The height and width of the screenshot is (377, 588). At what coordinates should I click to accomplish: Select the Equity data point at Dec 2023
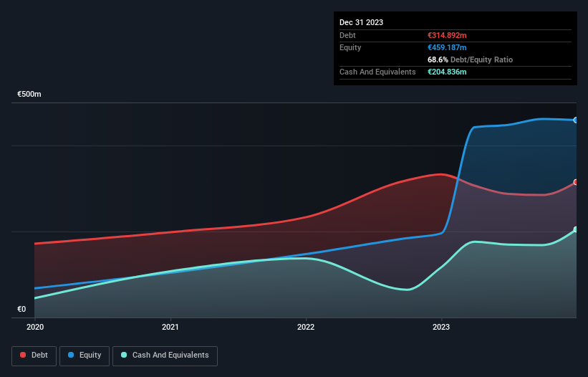[576, 120]
